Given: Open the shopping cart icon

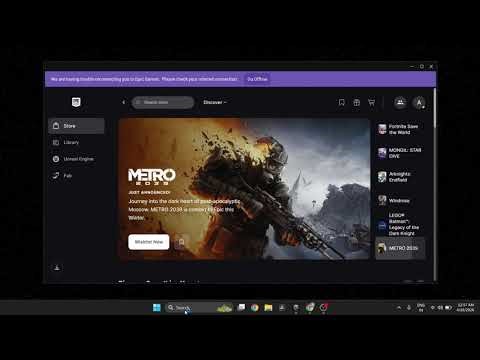Looking at the screenshot, I should pyautogui.click(x=371, y=102).
